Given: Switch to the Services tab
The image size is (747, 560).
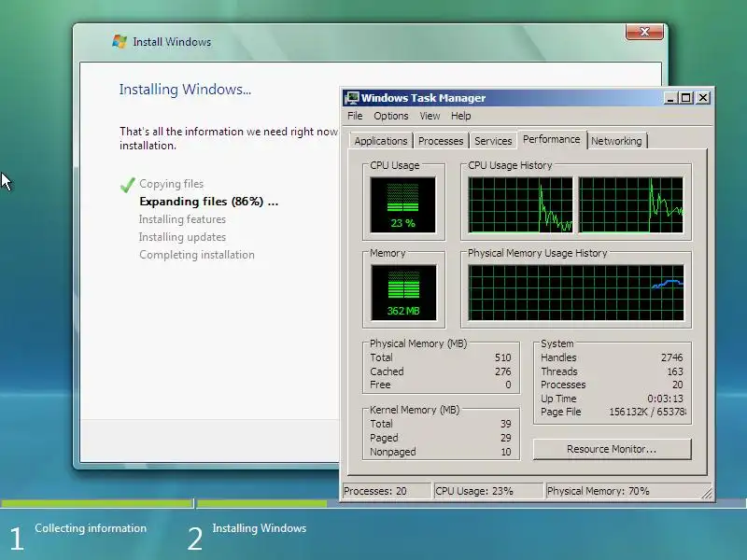Looking at the screenshot, I should [493, 141].
